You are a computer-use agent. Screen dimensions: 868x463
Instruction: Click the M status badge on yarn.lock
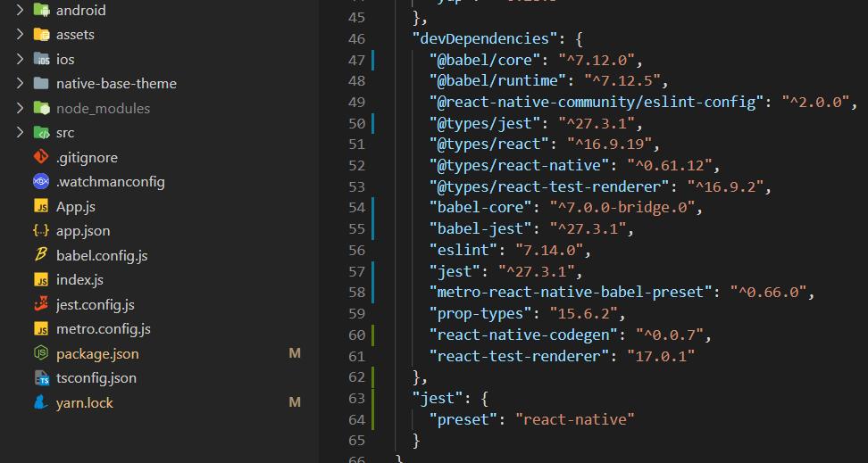[295, 402]
